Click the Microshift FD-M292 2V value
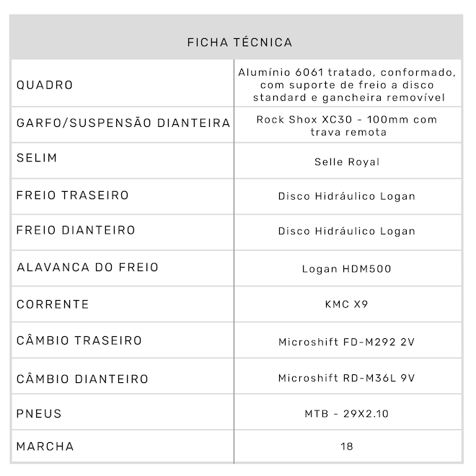Screen dimensions: 476x476 (x=347, y=342)
